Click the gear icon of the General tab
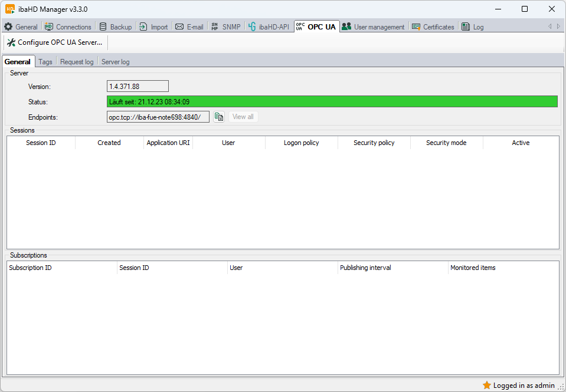Image resolution: width=566 pixels, height=392 pixels. (8, 27)
